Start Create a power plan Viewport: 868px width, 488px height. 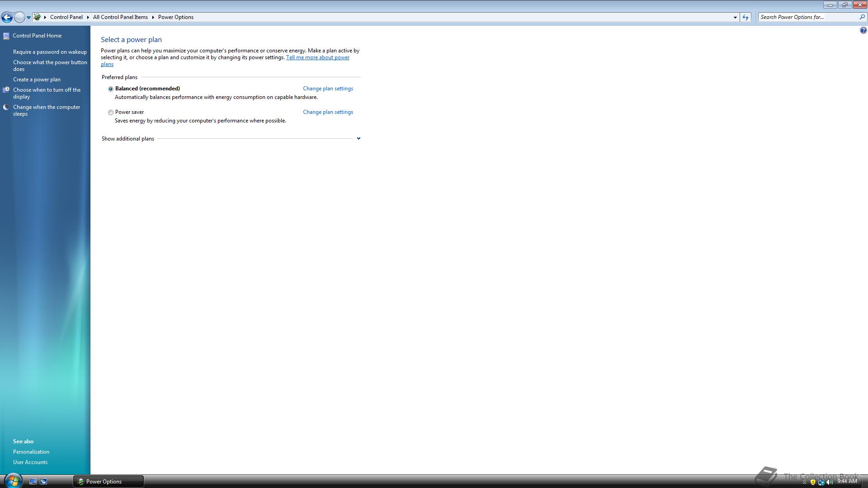(37, 80)
